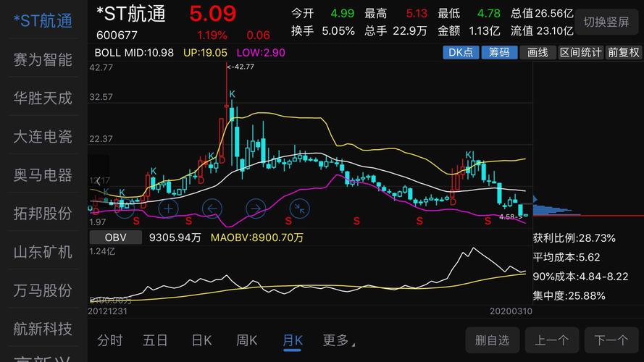644x362 pixels.
Task: Tap the 90%成本:4.84-8.22 text
Action: click(x=580, y=277)
